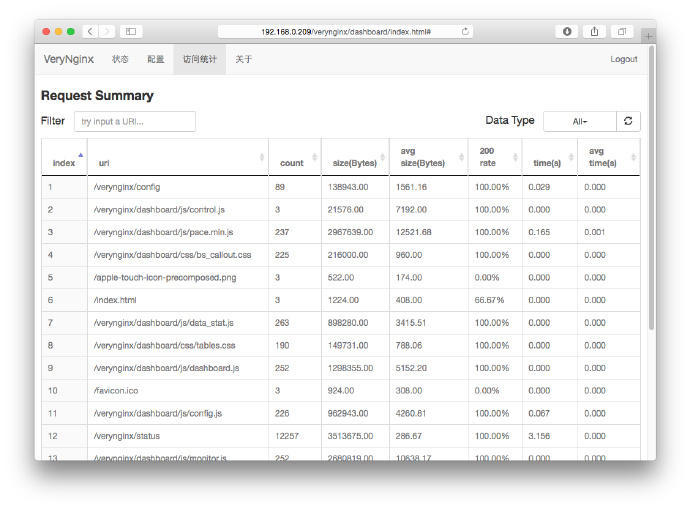Click the Logout link
Screen dimensions: 690x509
click(x=624, y=59)
